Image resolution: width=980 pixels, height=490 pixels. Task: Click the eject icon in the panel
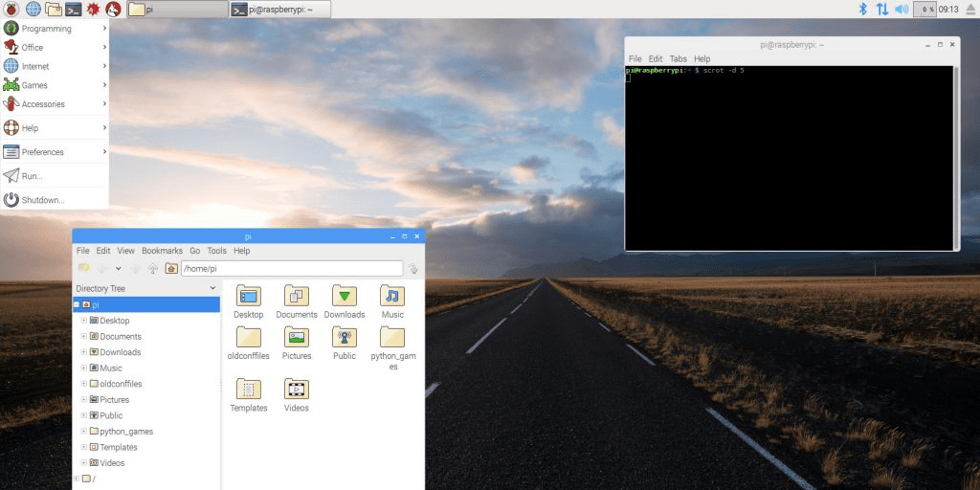pyautogui.click(x=970, y=9)
